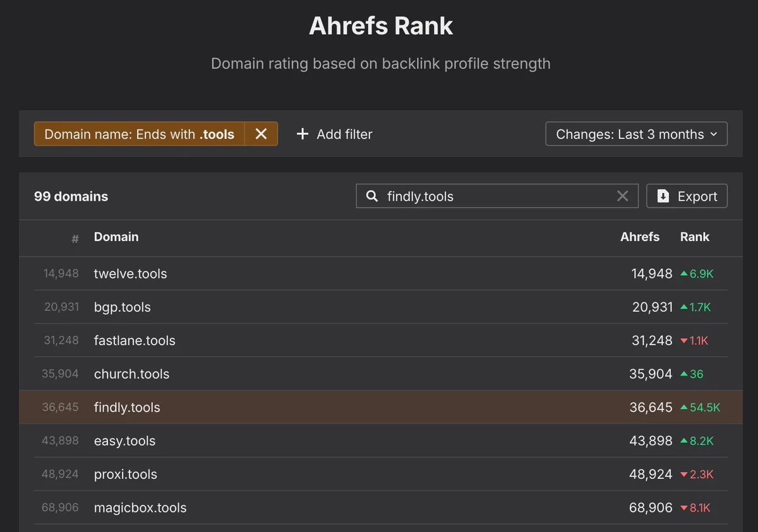Open the church.tools domain
This screenshot has height=532, width=758.
(x=131, y=374)
